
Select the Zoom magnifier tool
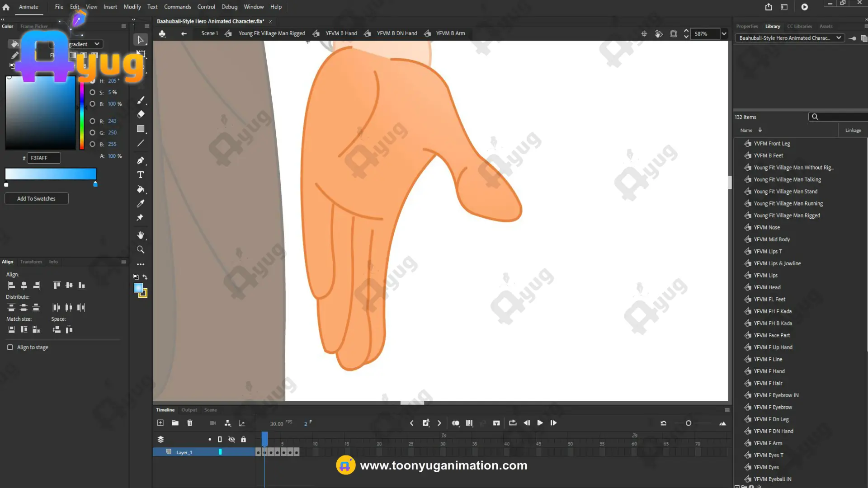pyautogui.click(x=141, y=249)
